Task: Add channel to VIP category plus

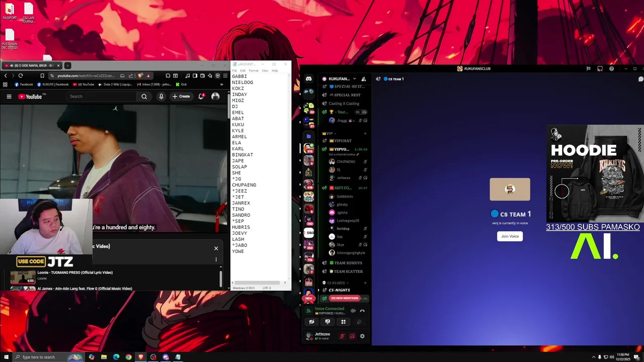Action: click(x=365, y=133)
